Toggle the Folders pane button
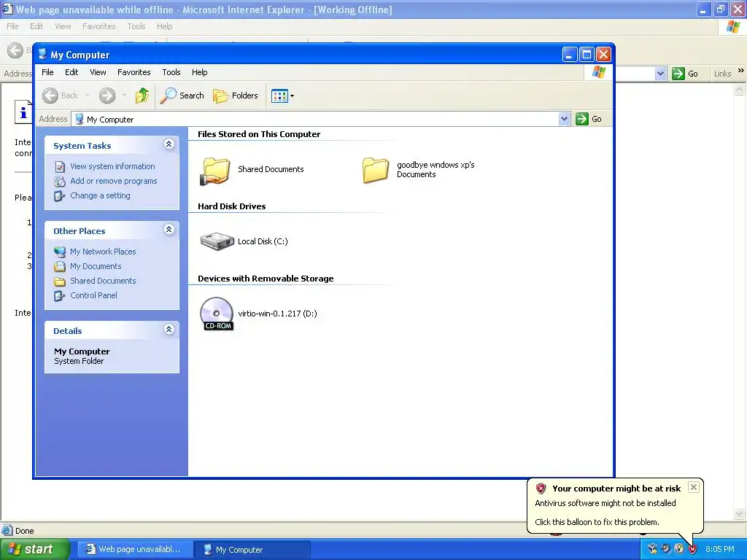 (236, 96)
